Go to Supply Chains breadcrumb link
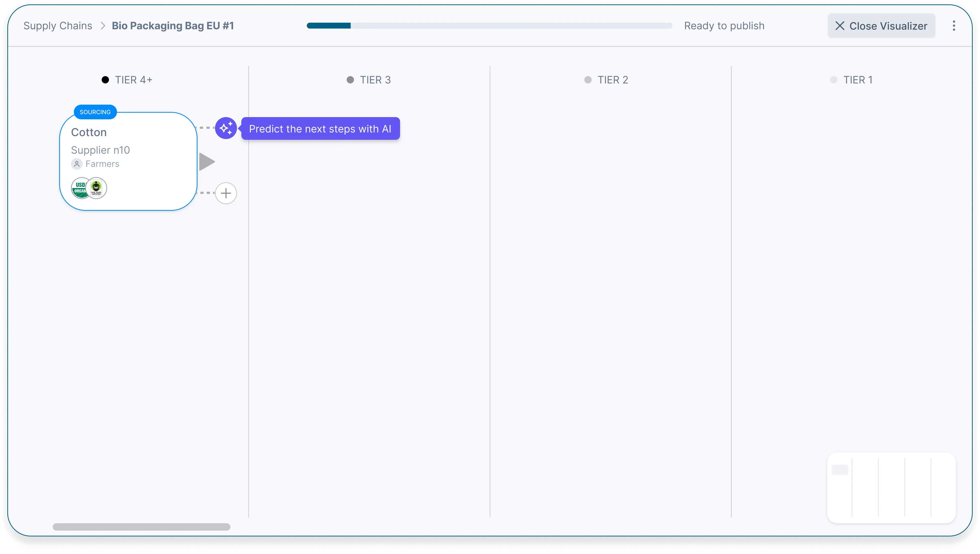The image size is (980, 554). pos(58,26)
